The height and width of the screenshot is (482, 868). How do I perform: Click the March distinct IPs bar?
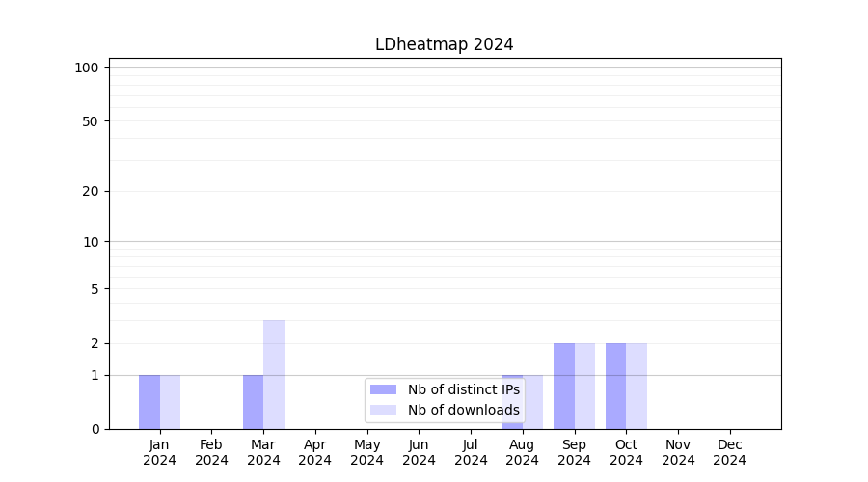tap(253, 402)
